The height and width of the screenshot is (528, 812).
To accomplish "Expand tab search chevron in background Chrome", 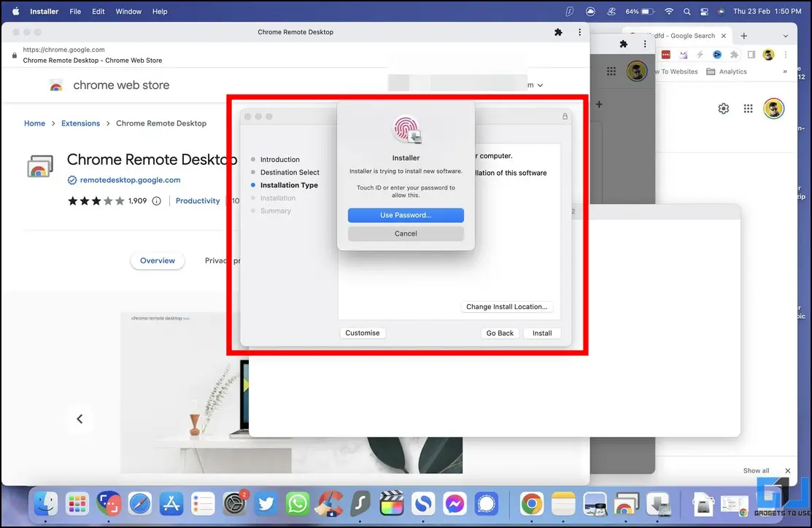I will point(786,36).
